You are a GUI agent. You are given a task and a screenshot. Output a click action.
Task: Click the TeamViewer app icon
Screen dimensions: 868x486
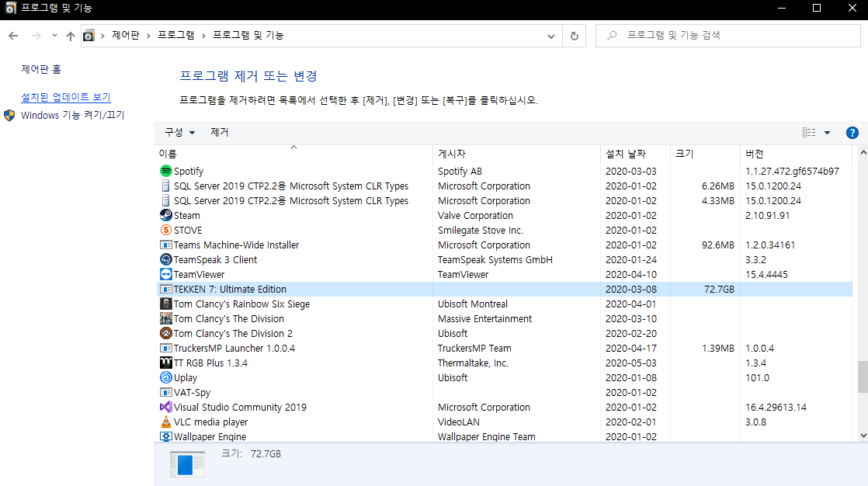[165, 275]
